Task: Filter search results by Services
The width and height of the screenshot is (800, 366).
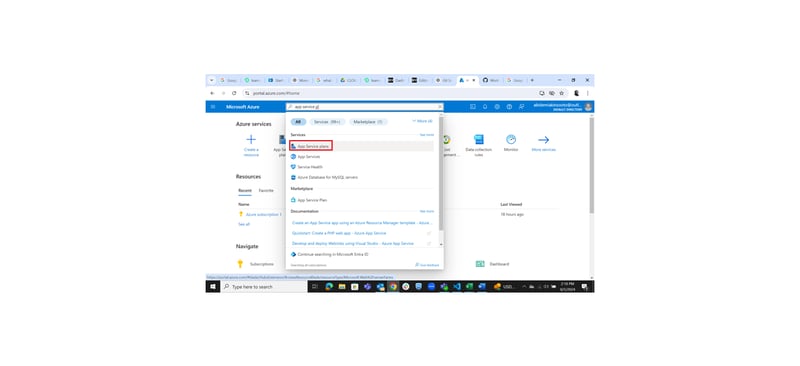Action: (x=327, y=121)
